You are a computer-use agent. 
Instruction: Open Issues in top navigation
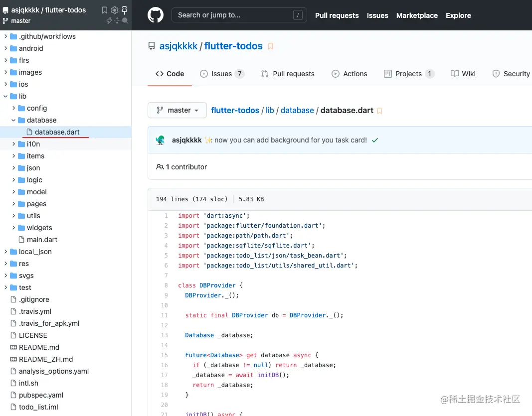coord(377,15)
